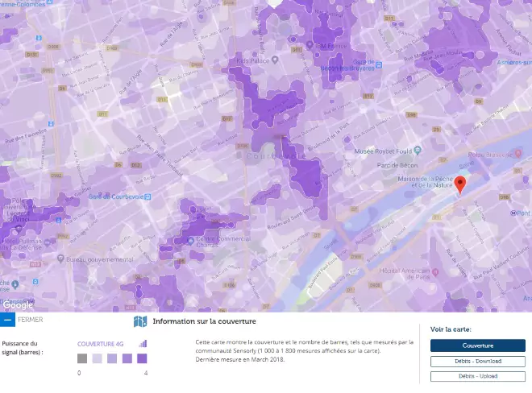This screenshot has height=393, width=532.
Task: Click the COUVERTURE 4G label
Action: (x=100, y=344)
